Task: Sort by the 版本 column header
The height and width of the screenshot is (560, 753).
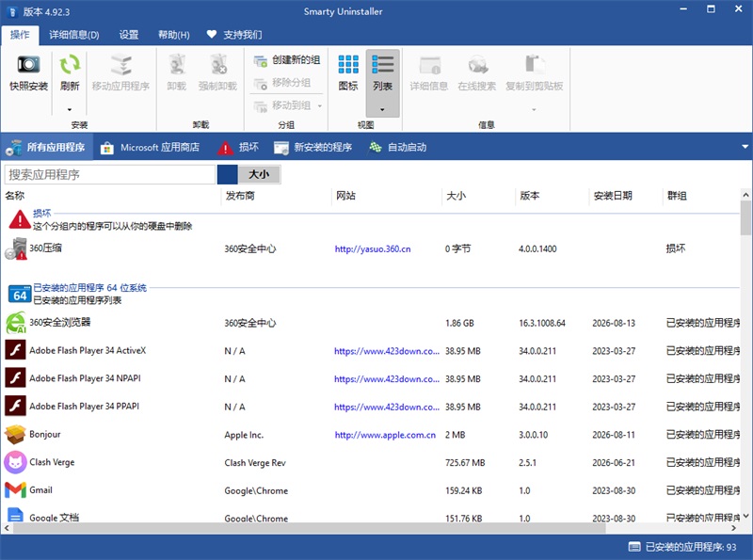Action: (x=530, y=196)
